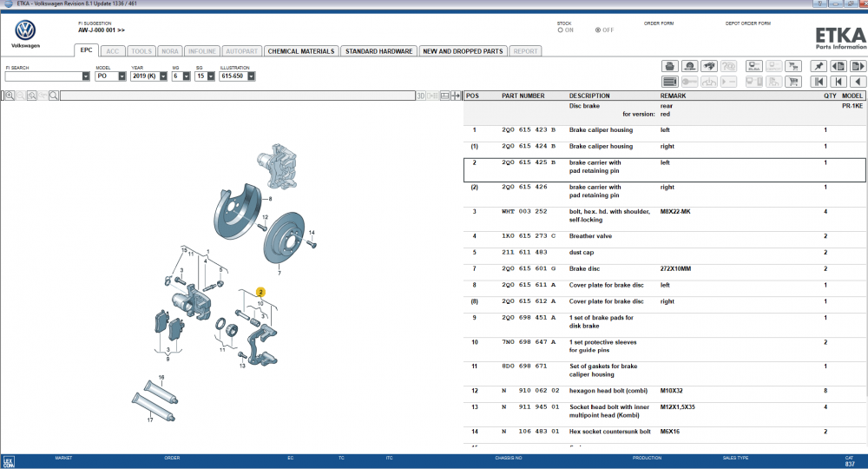Open the MG main group dropdown
This screenshot has height=469, width=868.
coord(187,76)
